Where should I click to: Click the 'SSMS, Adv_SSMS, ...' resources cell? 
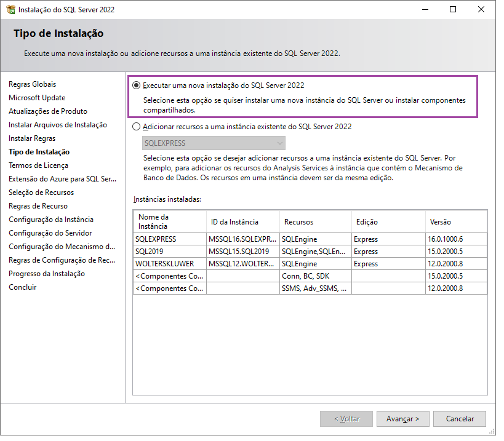tap(316, 288)
